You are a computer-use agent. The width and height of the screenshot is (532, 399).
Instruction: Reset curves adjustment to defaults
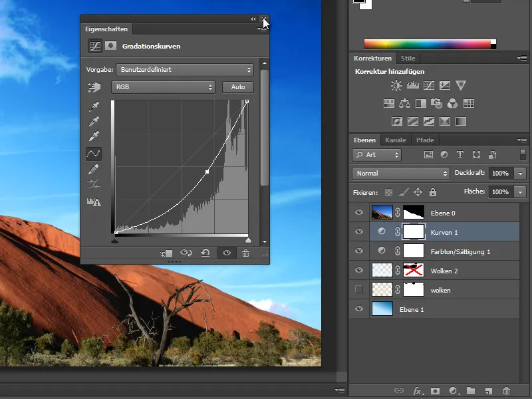(205, 253)
